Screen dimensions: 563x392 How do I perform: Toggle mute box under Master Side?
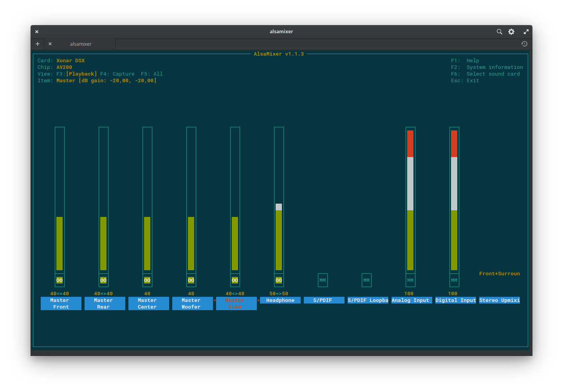(235, 280)
